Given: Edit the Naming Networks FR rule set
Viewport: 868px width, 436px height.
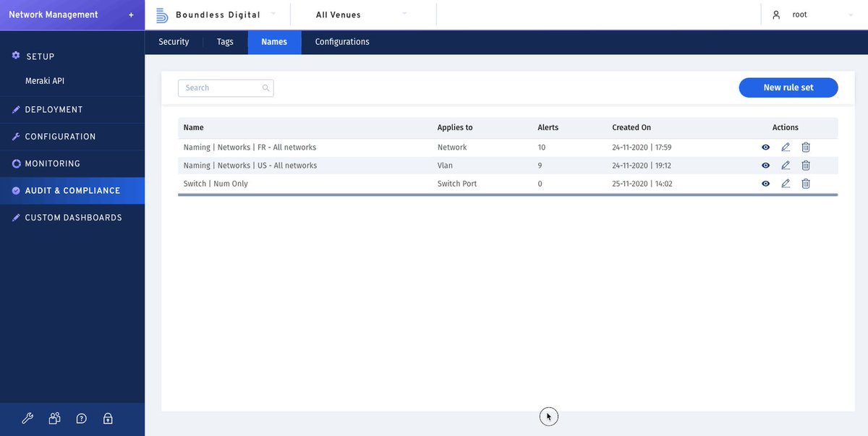Looking at the screenshot, I should click(x=786, y=148).
